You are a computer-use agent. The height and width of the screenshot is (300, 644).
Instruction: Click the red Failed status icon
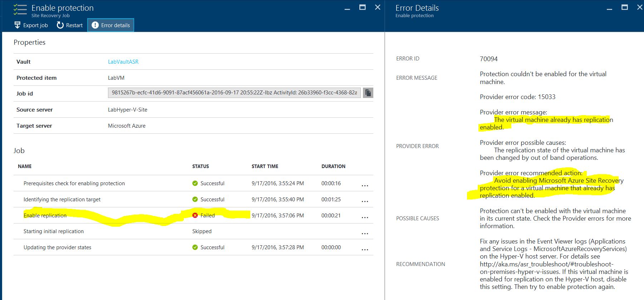pyautogui.click(x=195, y=215)
